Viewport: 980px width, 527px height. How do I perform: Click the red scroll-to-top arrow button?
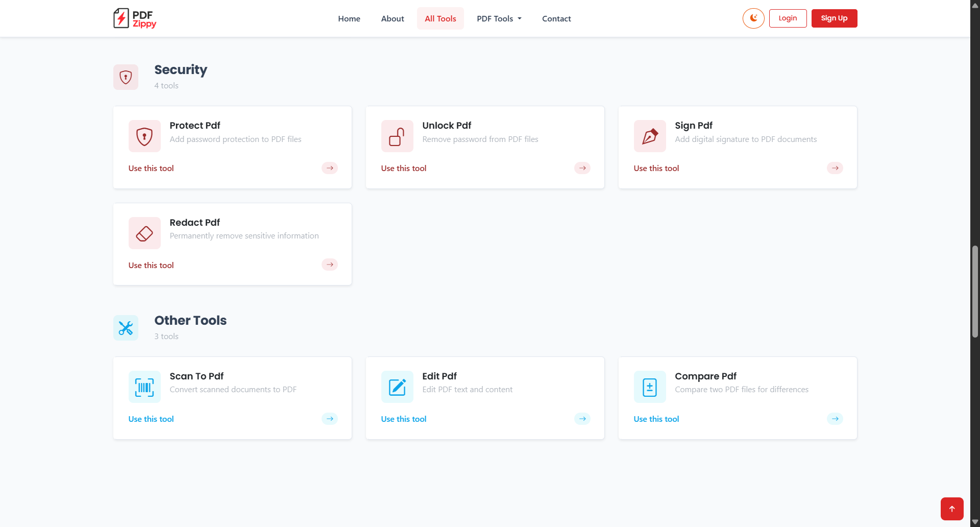[x=952, y=509]
